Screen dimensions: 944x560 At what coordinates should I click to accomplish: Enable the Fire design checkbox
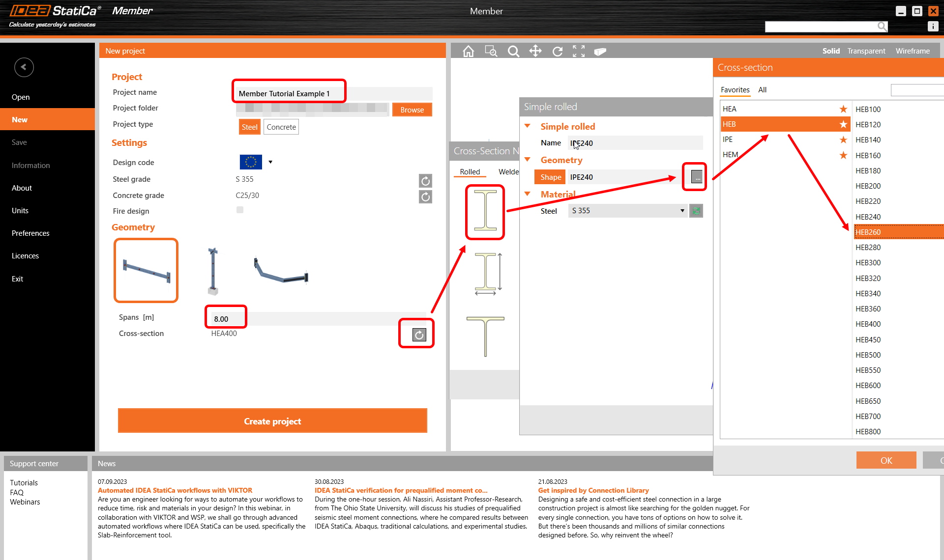coord(240,210)
